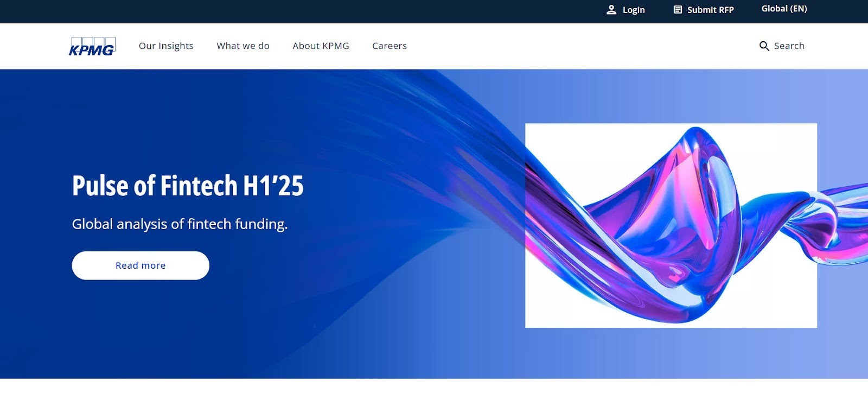
Task: Open the About KPMG menu
Action: tap(321, 46)
